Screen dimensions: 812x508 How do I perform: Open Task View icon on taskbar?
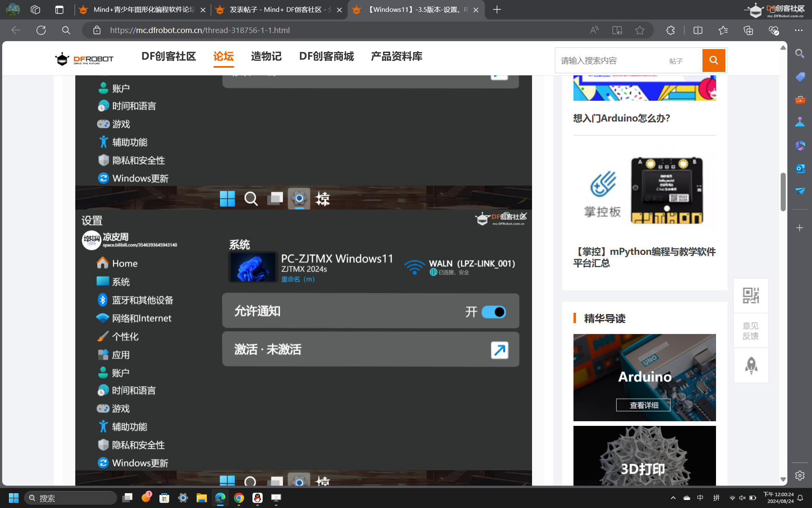pyautogui.click(x=127, y=498)
